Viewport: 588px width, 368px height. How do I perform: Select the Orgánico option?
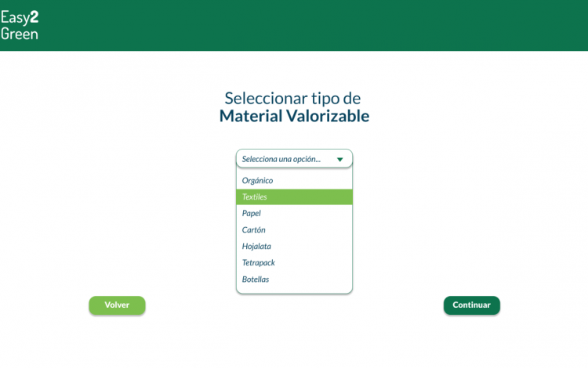294,180
